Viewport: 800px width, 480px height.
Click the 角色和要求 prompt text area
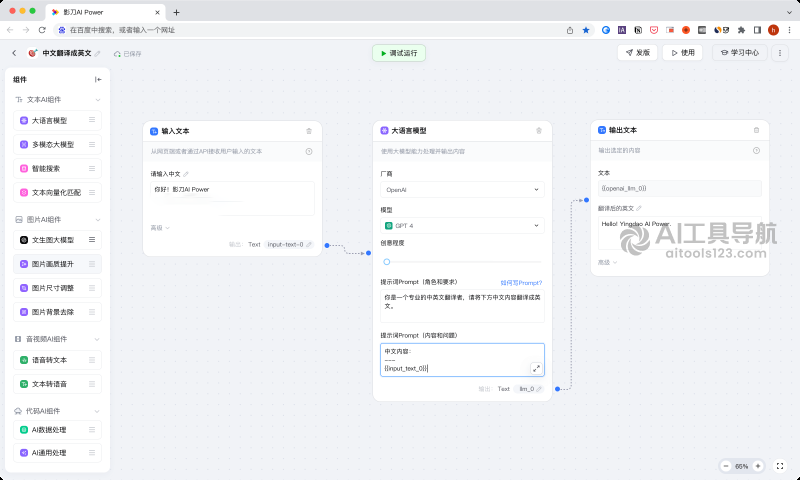[x=462, y=306]
